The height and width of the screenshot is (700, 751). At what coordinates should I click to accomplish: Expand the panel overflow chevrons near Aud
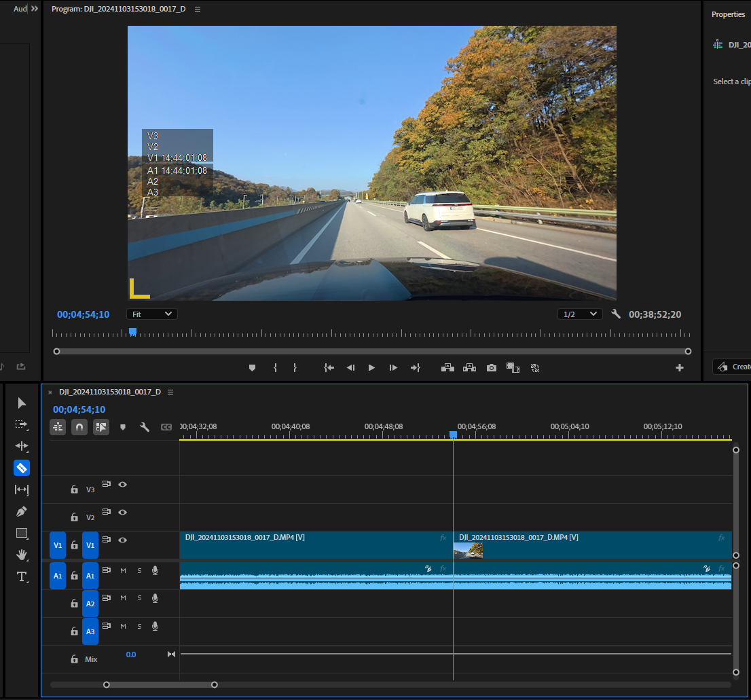point(35,9)
